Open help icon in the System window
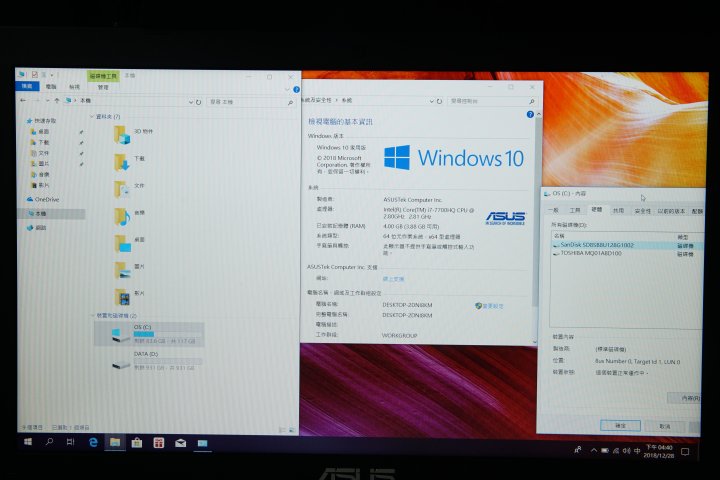The width and height of the screenshot is (720, 480). click(x=530, y=114)
